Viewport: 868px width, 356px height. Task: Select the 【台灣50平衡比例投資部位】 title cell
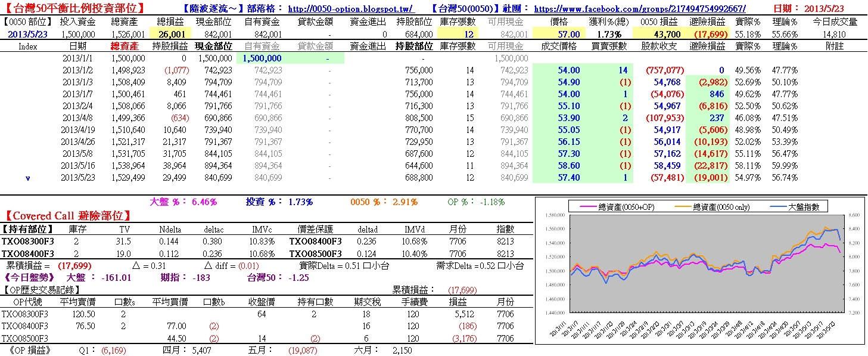(74, 8)
